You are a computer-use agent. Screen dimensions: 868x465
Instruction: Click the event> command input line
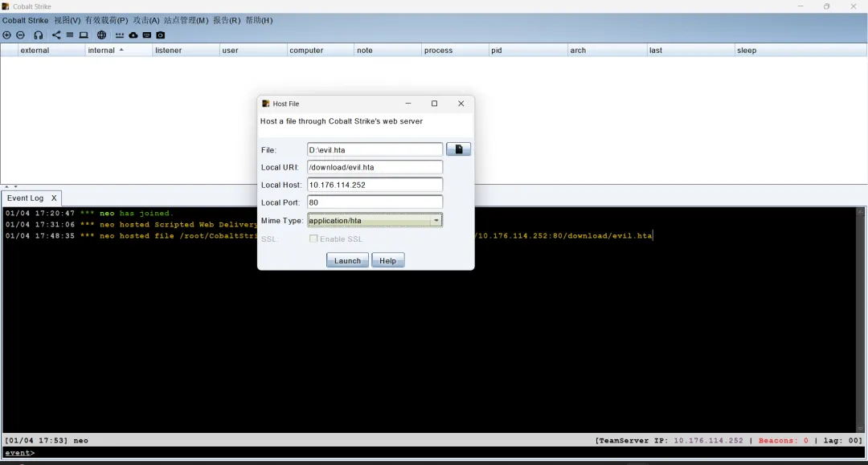(434, 452)
